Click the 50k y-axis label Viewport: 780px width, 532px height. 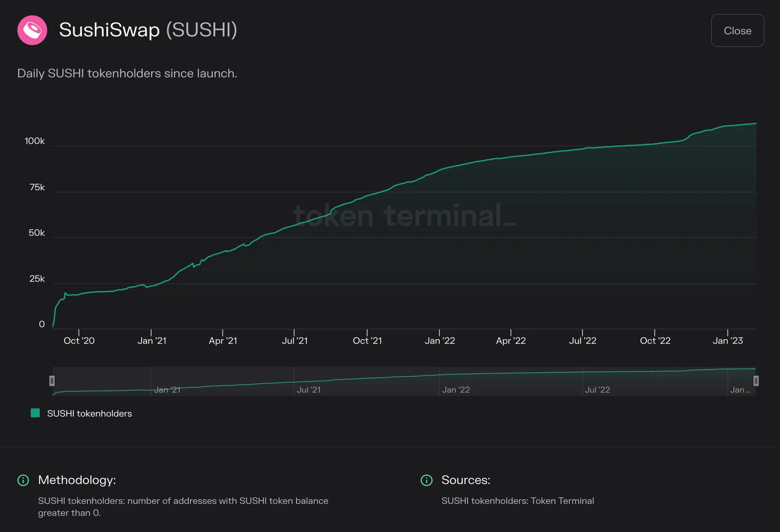37,233
